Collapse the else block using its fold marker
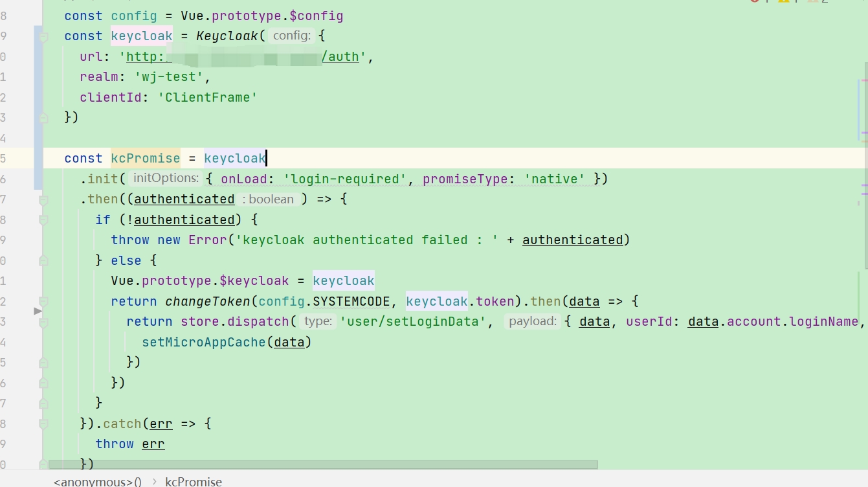Screen dimensions: 868x487 pyautogui.click(x=43, y=260)
